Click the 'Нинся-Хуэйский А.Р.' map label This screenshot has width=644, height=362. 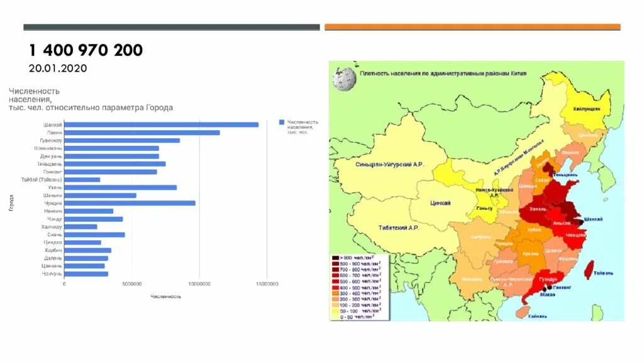coord(494,192)
